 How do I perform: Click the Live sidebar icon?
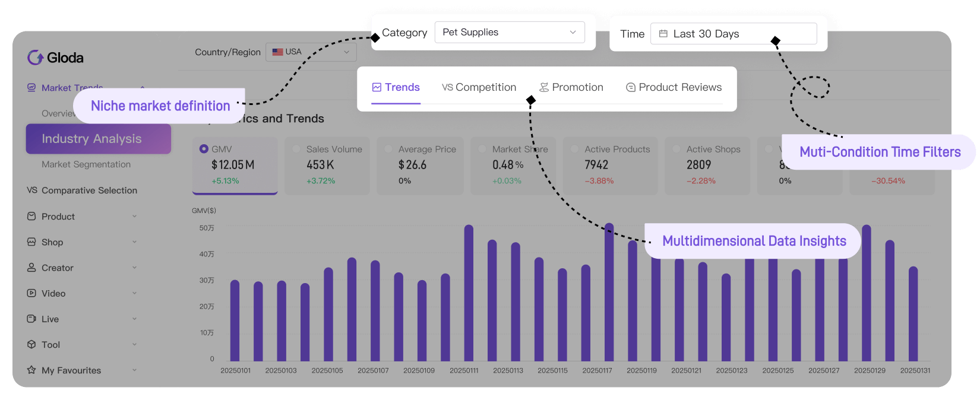click(31, 319)
